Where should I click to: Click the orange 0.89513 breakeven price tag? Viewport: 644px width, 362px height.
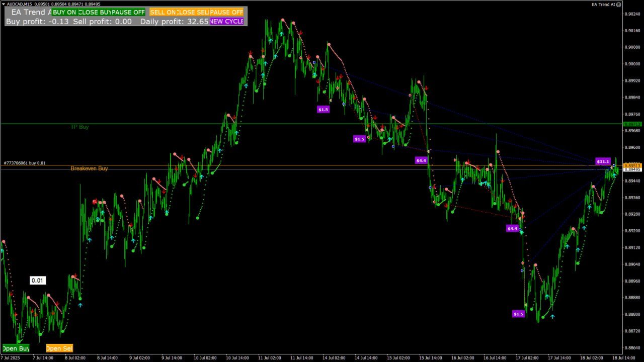point(632,165)
